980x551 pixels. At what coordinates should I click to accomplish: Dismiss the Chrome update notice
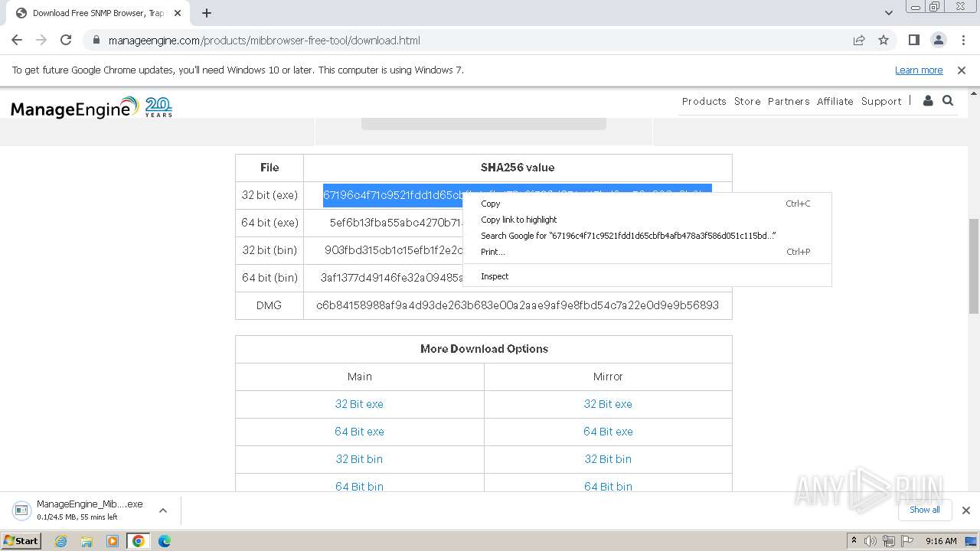[962, 70]
